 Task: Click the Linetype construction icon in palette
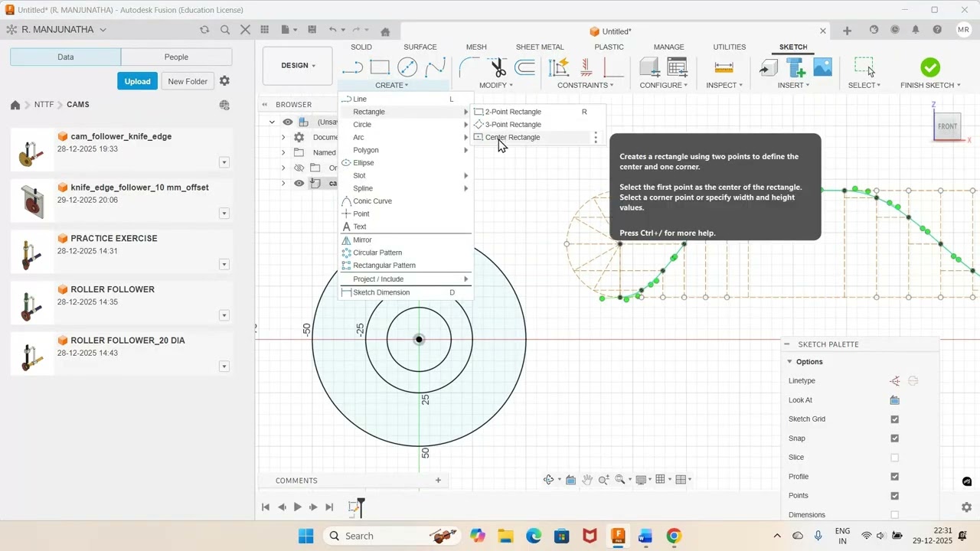tap(894, 381)
